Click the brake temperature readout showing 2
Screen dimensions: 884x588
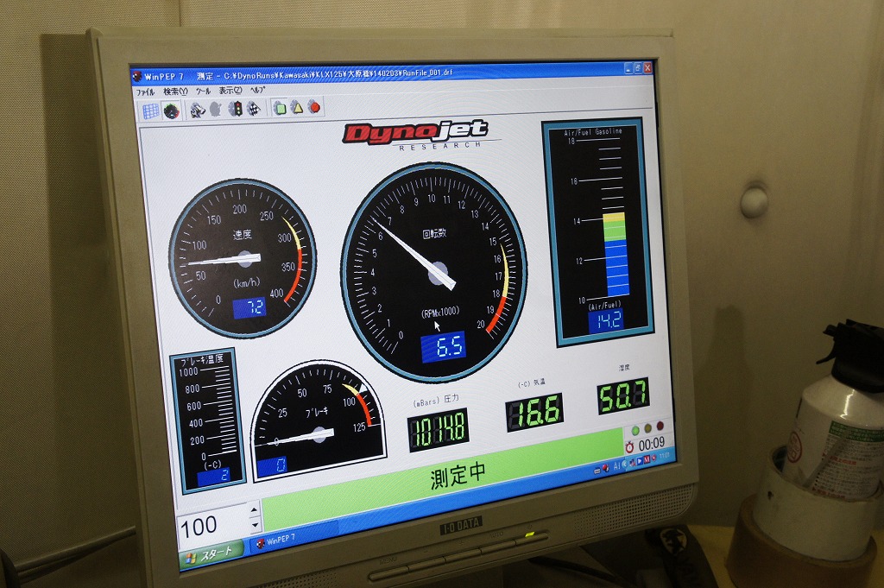(213, 477)
